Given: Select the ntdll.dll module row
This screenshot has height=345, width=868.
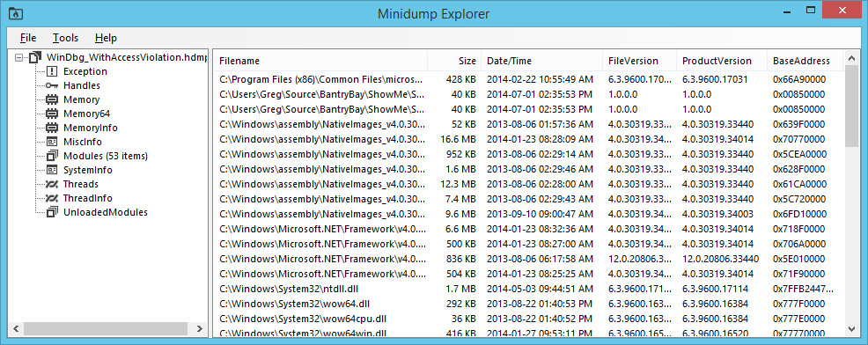Looking at the screenshot, I should (529, 289).
